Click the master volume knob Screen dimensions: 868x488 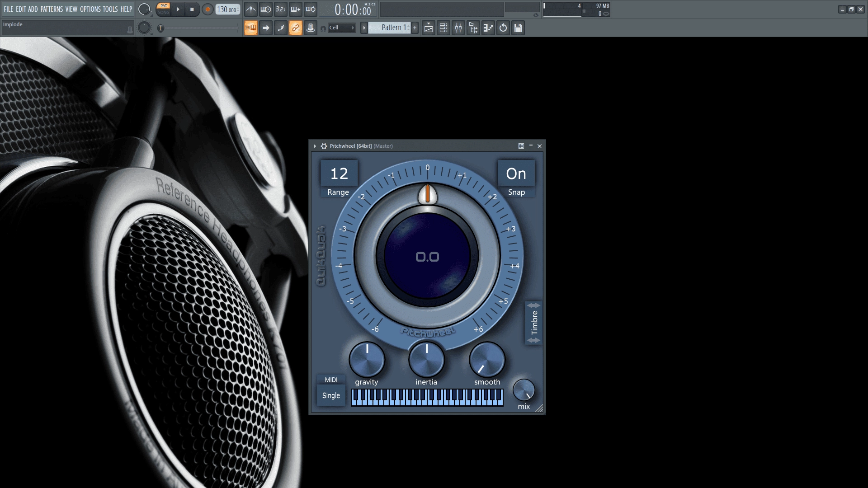pyautogui.click(x=144, y=9)
